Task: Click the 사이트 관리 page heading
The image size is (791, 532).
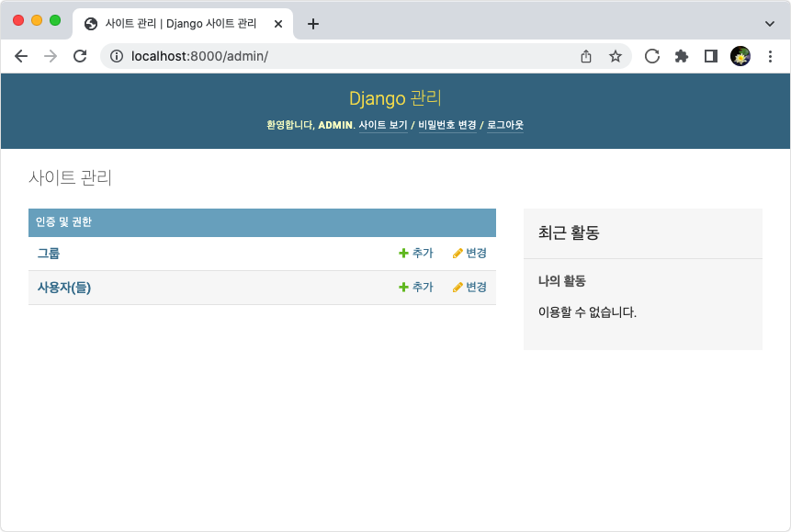Action: click(x=70, y=177)
